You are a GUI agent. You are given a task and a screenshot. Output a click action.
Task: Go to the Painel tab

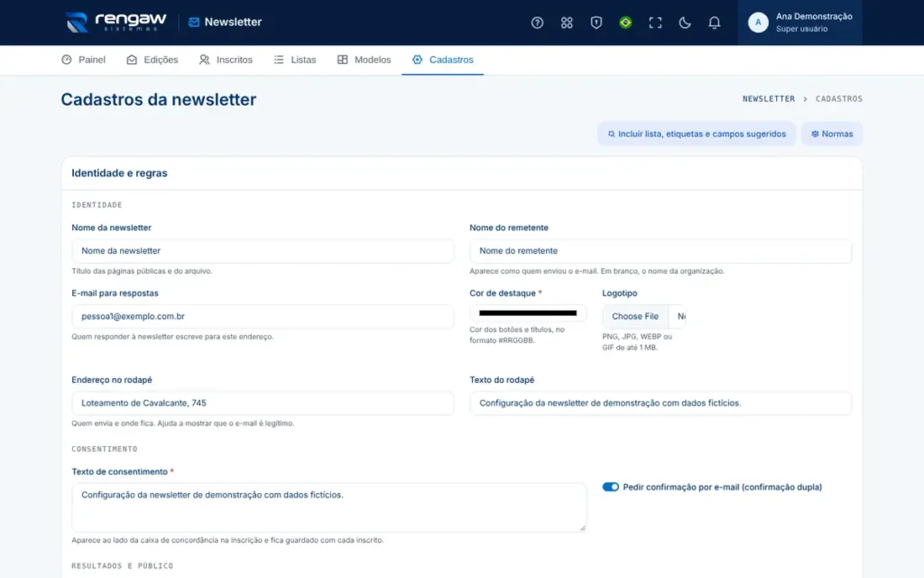tap(84, 60)
